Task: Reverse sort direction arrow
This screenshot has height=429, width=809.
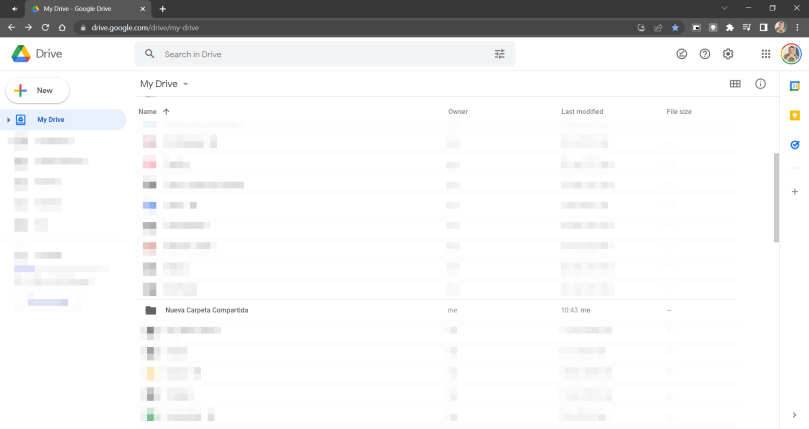Action: point(166,112)
